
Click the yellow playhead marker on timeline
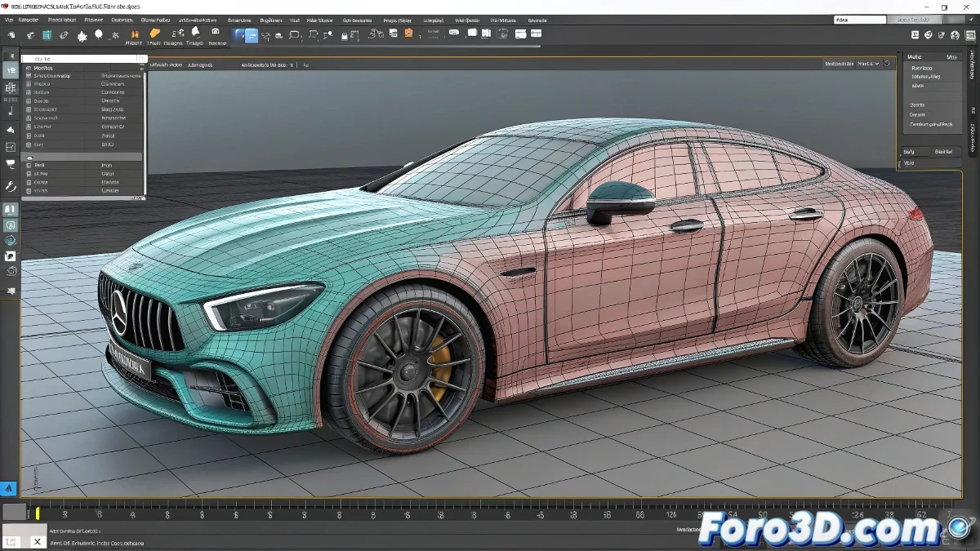(38, 513)
